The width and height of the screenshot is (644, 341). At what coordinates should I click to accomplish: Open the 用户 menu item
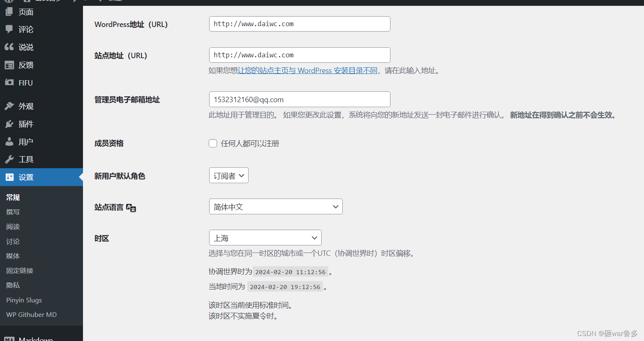click(x=41, y=142)
